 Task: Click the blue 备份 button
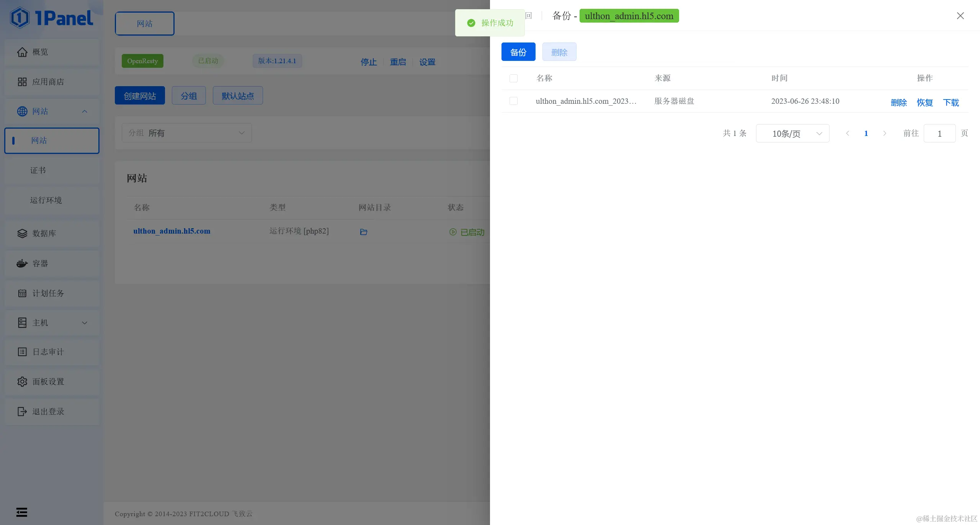[518, 52]
